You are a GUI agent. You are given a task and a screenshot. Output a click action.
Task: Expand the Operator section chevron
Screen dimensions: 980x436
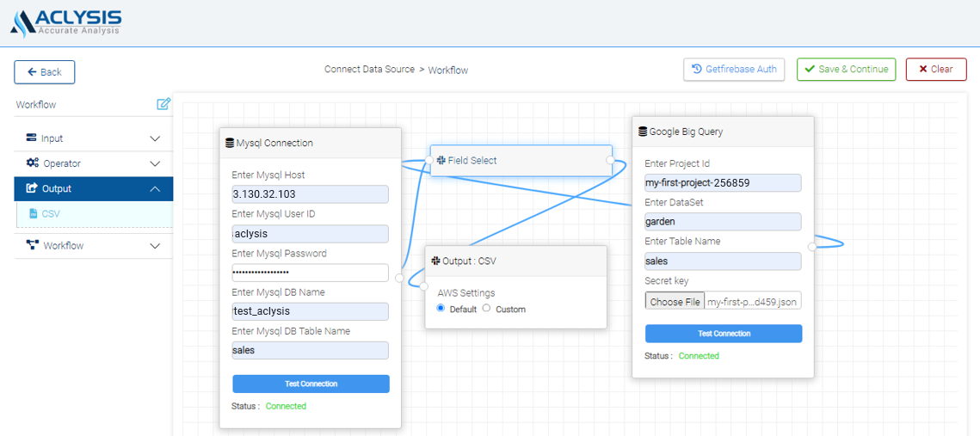155,163
